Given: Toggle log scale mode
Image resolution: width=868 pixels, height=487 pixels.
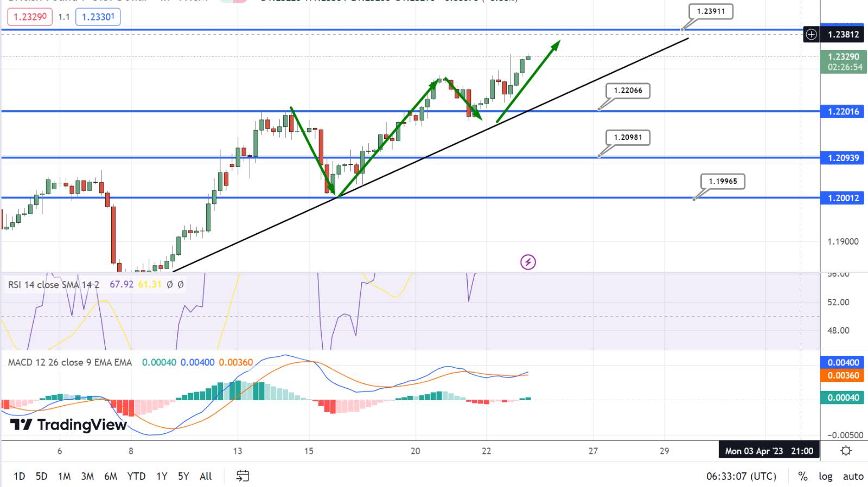Looking at the screenshot, I should pyautogui.click(x=825, y=476).
